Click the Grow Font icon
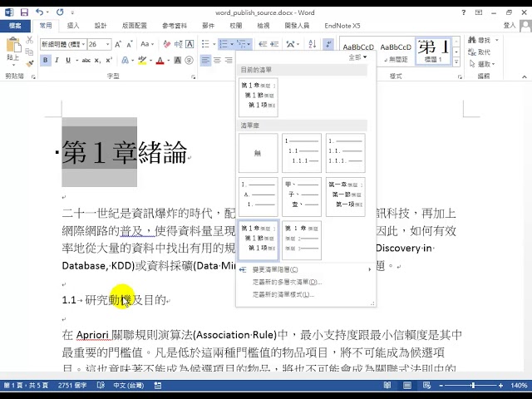Screen dimensions: 532x399 pos(118,44)
